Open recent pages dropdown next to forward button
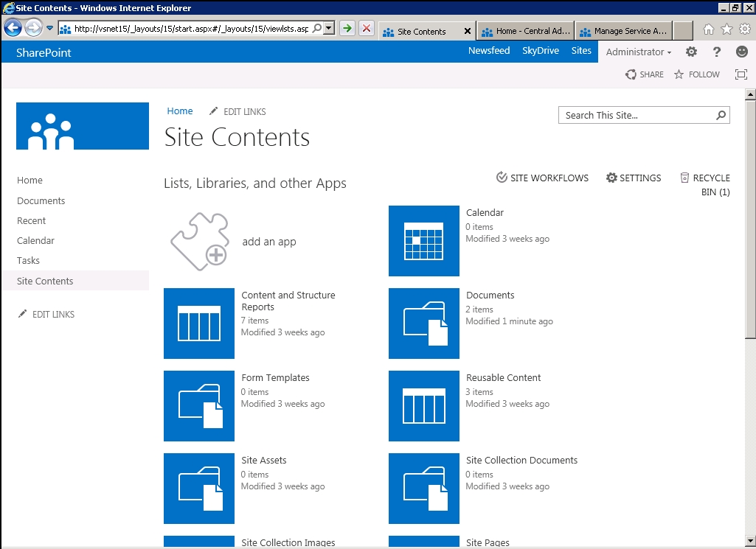Screen dimensions: 756x549 [49, 28]
